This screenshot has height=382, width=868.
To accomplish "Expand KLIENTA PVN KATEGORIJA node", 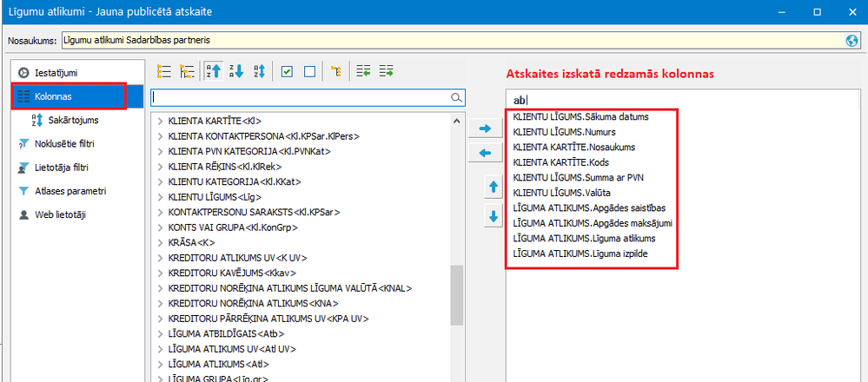I will tap(159, 151).
